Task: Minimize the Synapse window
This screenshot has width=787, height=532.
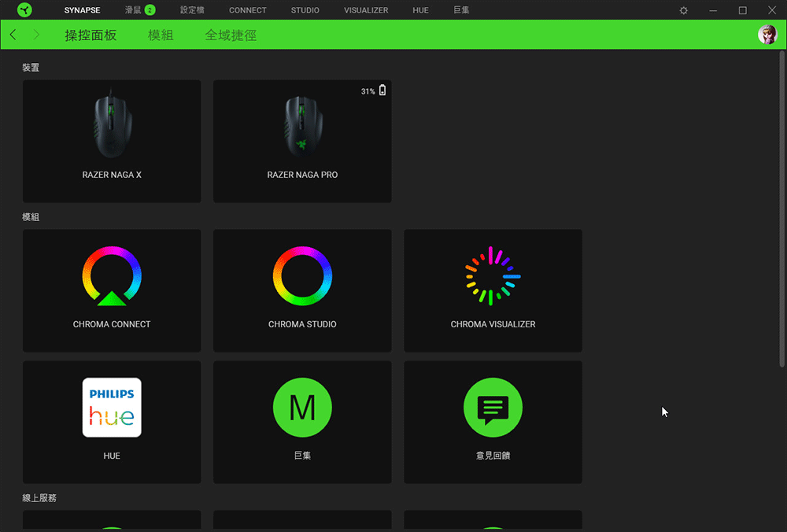Action: point(713,10)
